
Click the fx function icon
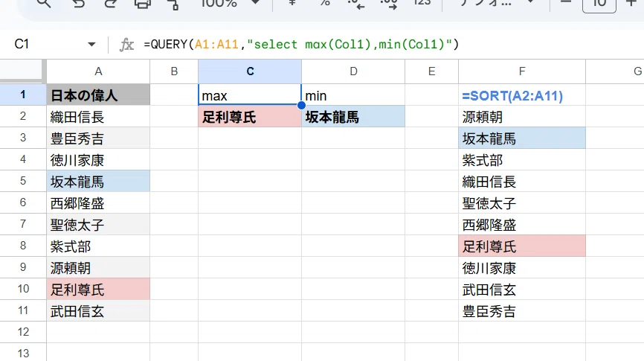126,45
